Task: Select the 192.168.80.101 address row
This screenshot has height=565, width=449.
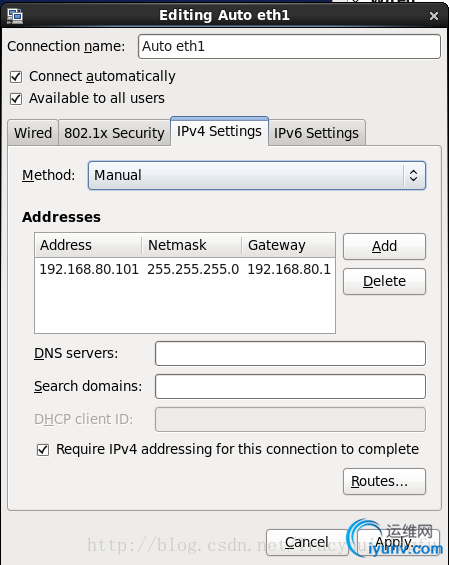Action: click(185, 269)
